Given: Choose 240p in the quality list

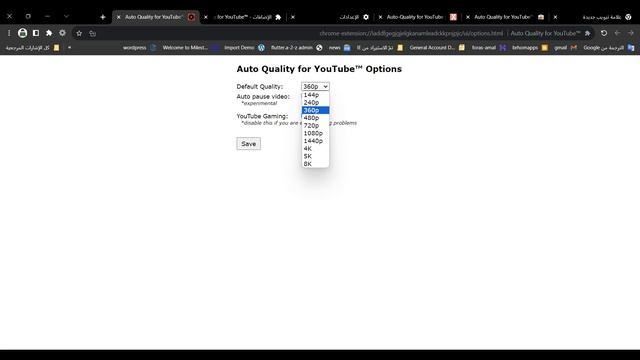Looking at the screenshot, I should point(316,102).
